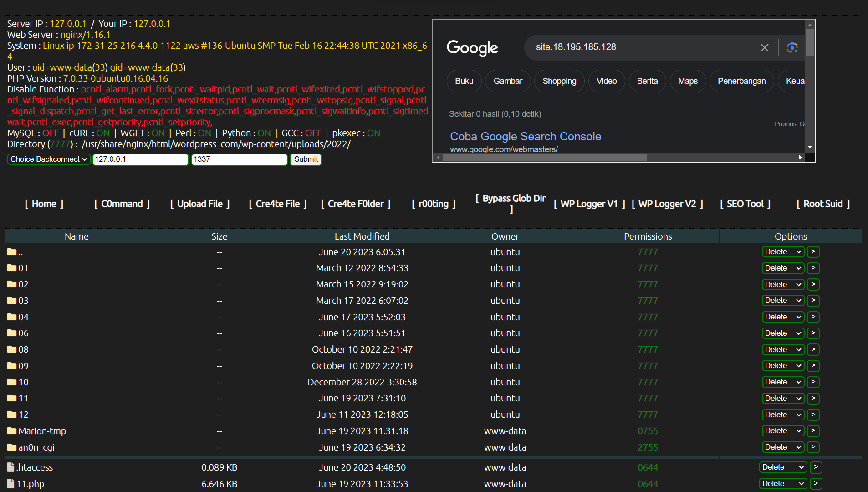Run option arrow button for parent directory
868x492 pixels.
coord(813,252)
